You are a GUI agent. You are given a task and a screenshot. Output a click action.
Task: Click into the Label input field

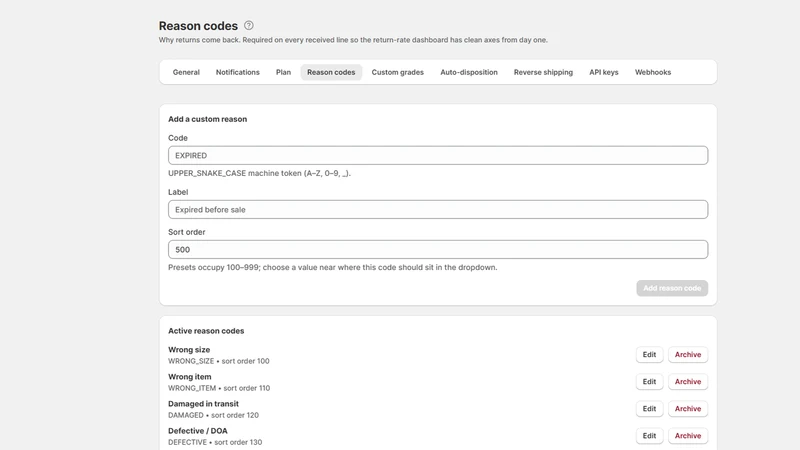438,209
